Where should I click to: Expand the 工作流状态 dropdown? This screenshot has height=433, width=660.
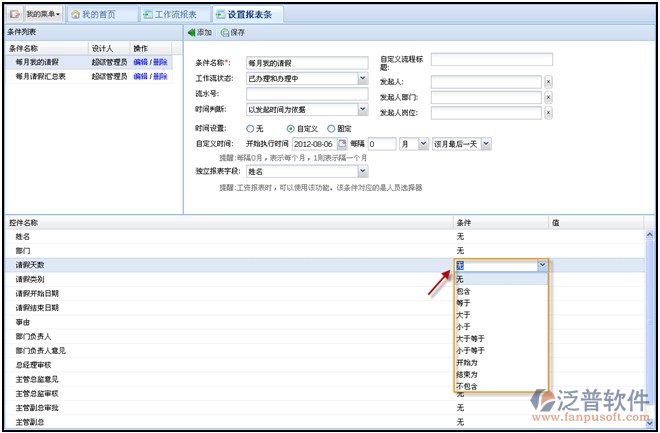pos(362,78)
